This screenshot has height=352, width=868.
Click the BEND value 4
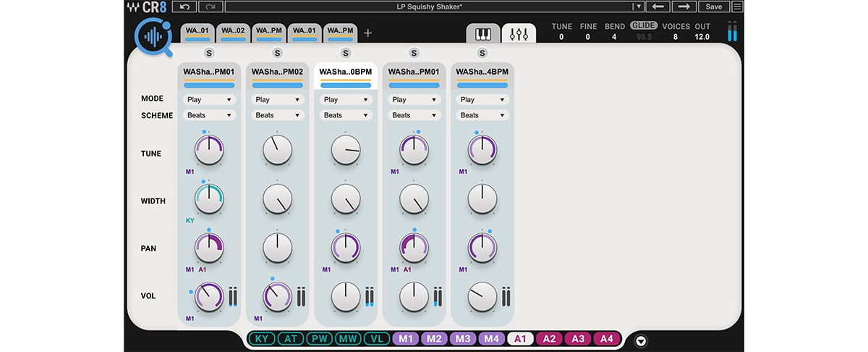pyautogui.click(x=614, y=36)
